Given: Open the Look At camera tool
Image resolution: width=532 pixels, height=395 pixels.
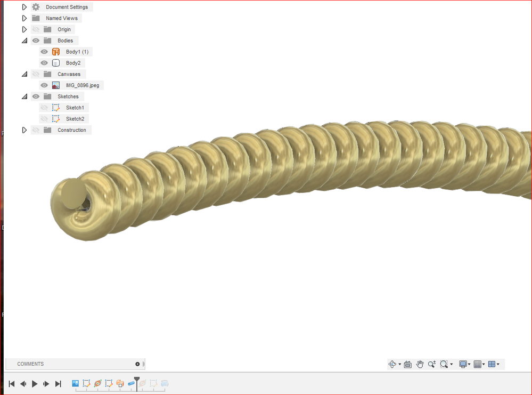Looking at the screenshot, I should coord(408,364).
